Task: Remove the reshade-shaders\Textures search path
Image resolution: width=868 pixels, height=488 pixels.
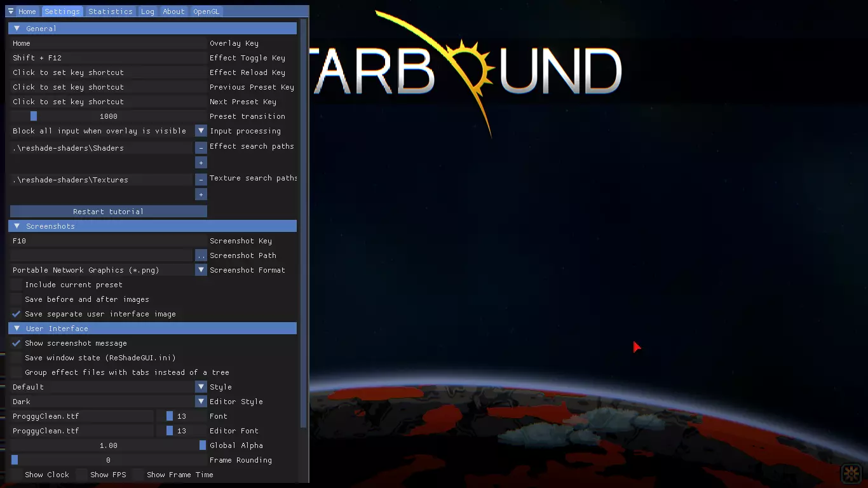Action: (201, 180)
